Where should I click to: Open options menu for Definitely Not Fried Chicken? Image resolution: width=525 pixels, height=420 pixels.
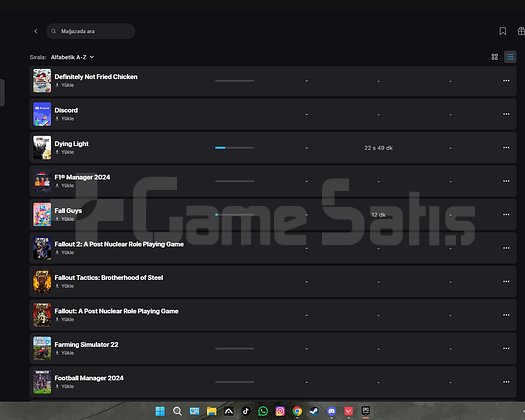pyautogui.click(x=506, y=81)
